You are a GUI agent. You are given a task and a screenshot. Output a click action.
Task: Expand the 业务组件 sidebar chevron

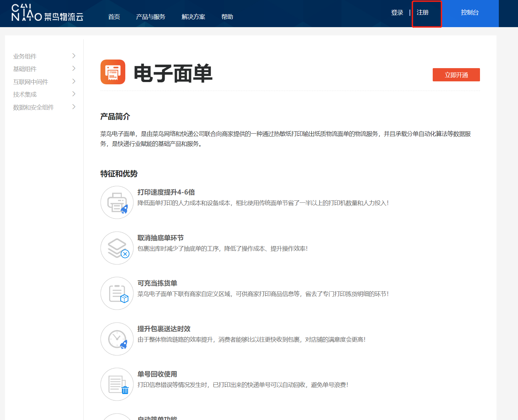[74, 56]
